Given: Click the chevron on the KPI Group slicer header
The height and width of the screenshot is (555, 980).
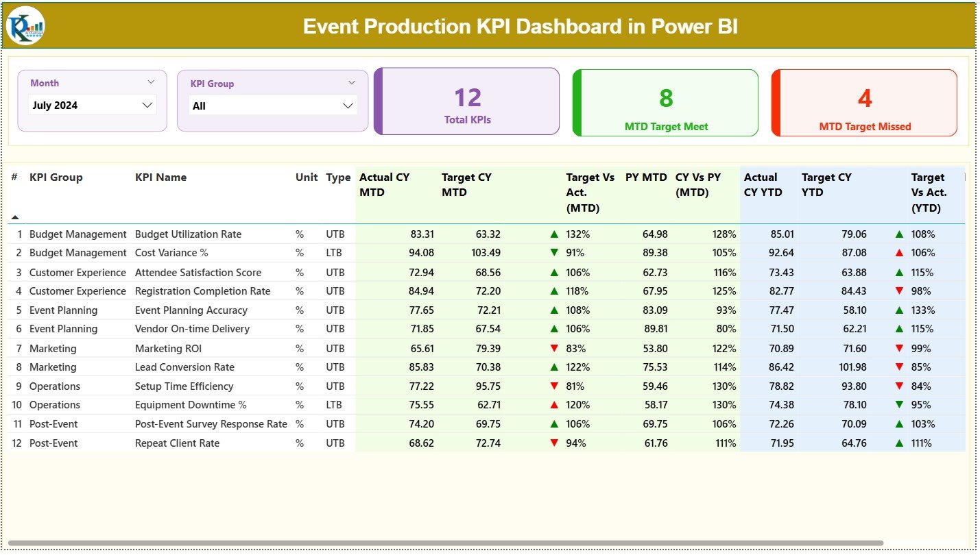Looking at the screenshot, I should point(352,82).
